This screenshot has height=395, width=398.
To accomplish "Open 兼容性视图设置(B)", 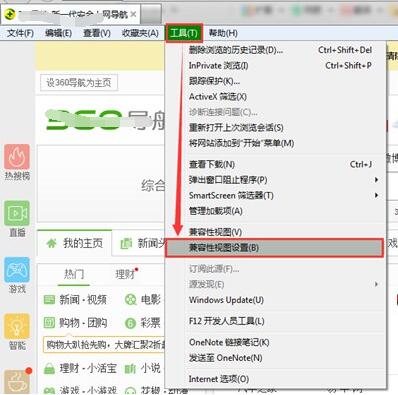I will point(274,248).
